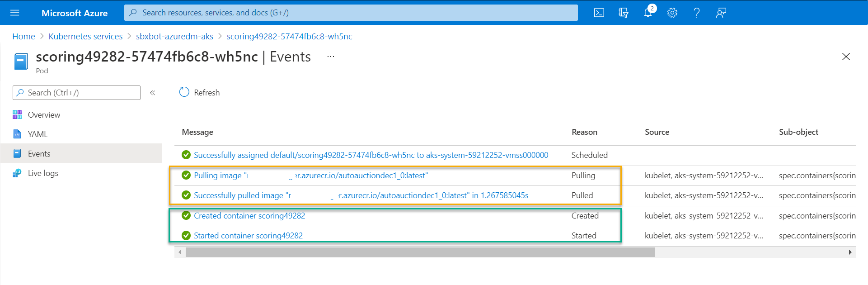
Task: Open the notifications bell
Action: (x=648, y=13)
